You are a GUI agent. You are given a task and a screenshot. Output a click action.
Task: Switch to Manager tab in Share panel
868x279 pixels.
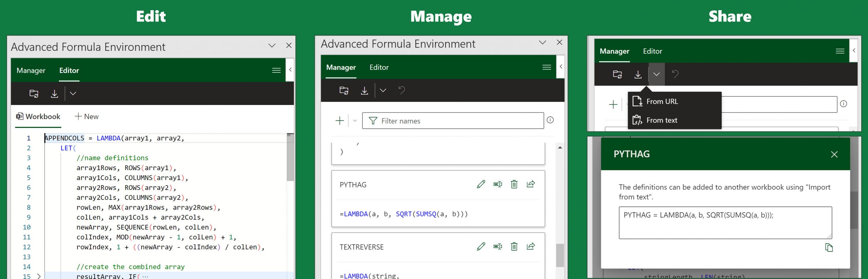614,51
